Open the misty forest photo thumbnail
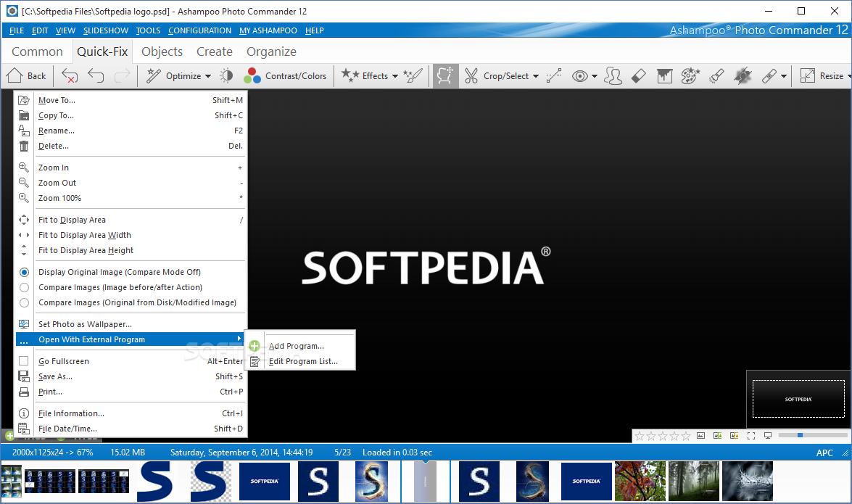 point(693,482)
